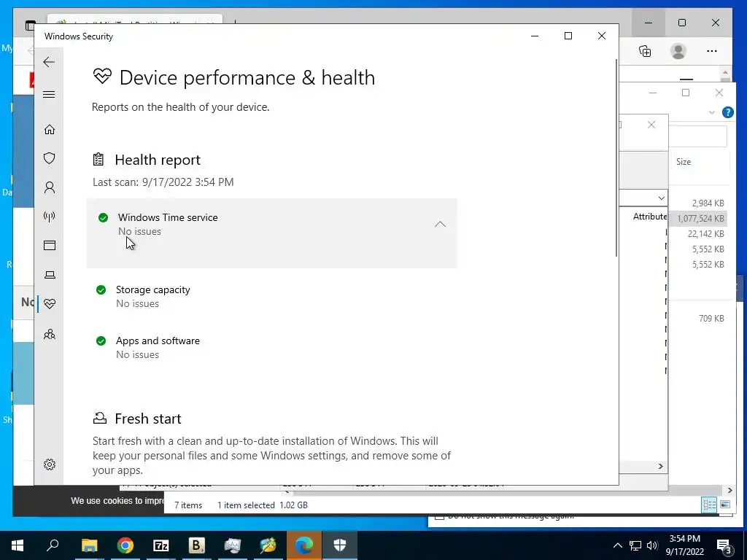The width and height of the screenshot is (747, 560).
Task: Open the Windows Security hamburger menu
Action: tap(49, 94)
